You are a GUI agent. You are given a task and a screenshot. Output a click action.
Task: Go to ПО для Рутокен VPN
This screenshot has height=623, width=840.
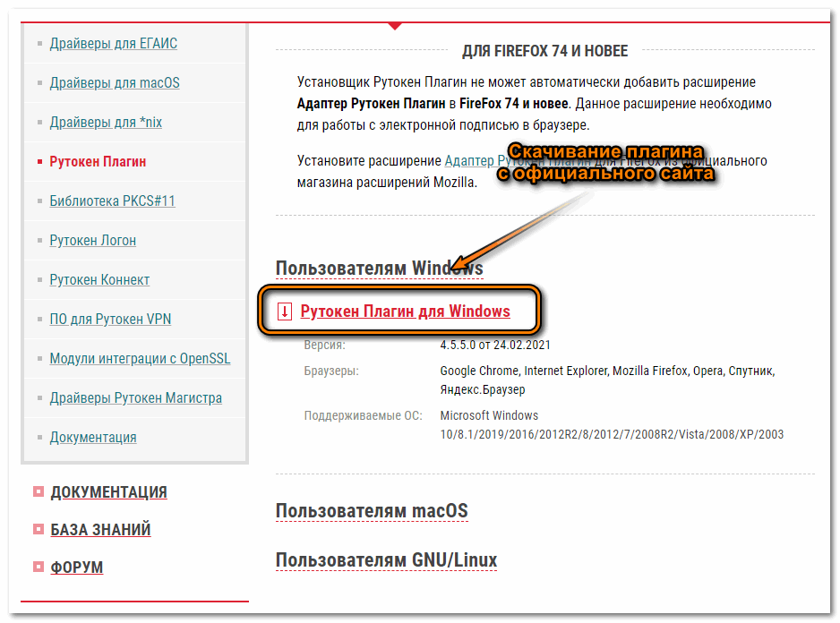(110, 320)
